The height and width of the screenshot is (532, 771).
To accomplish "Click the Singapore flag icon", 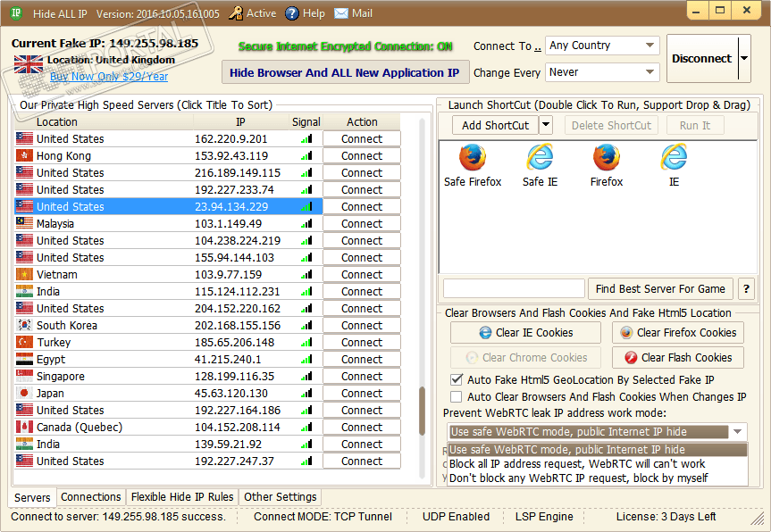I will click(x=24, y=377).
